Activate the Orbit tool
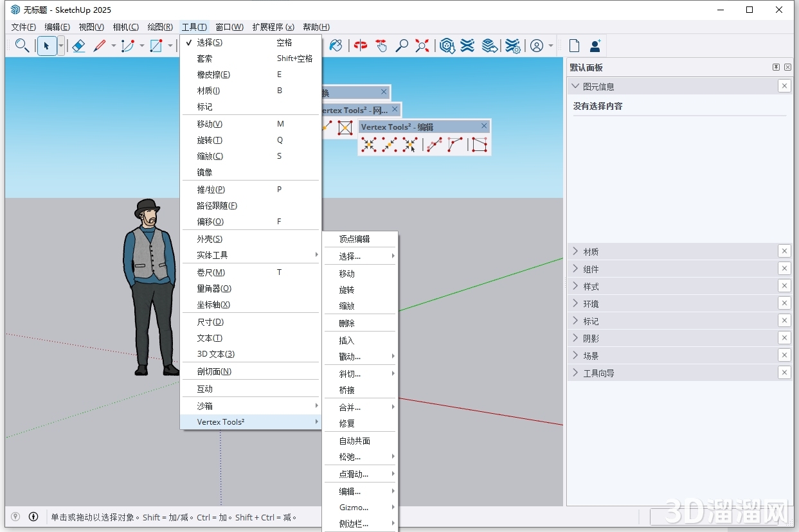 [x=360, y=46]
